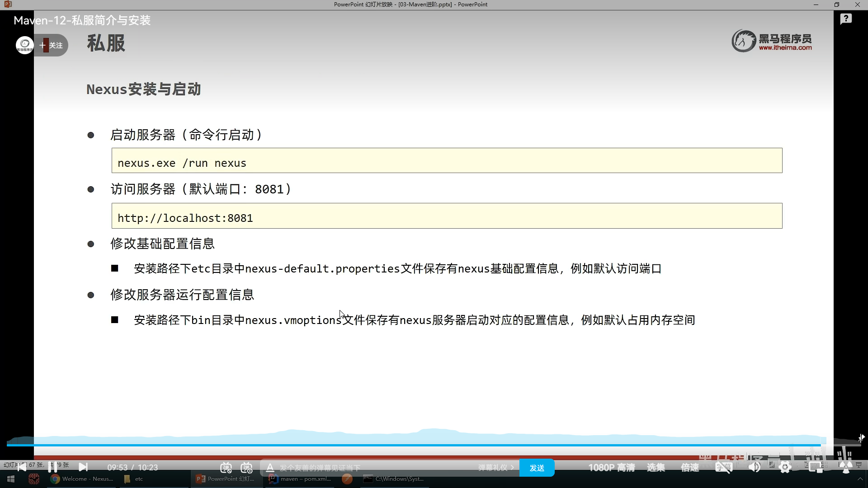Open player settings gear
The image size is (868, 488).
point(785,468)
